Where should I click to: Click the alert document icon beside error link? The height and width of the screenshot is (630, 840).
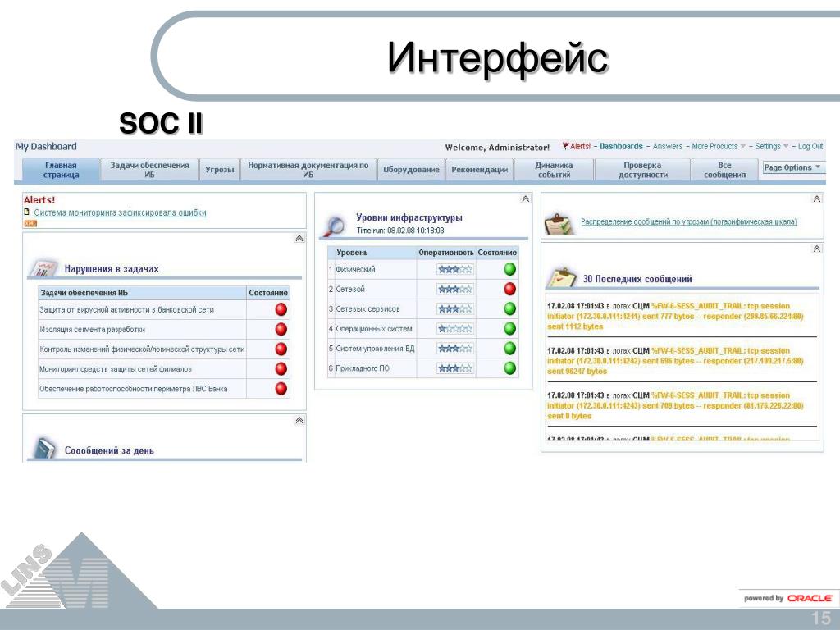coord(27,212)
